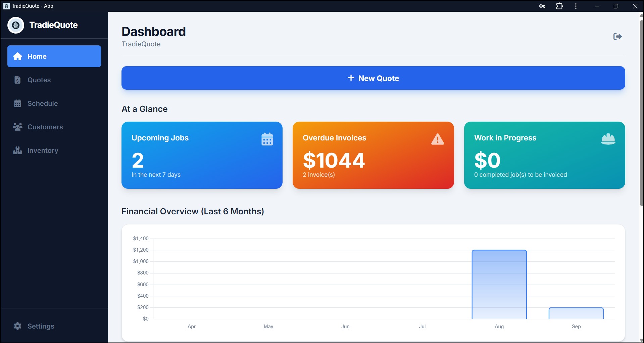644x343 pixels.
Task: Click the Inventory icon in the sidebar
Action: (x=17, y=150)
